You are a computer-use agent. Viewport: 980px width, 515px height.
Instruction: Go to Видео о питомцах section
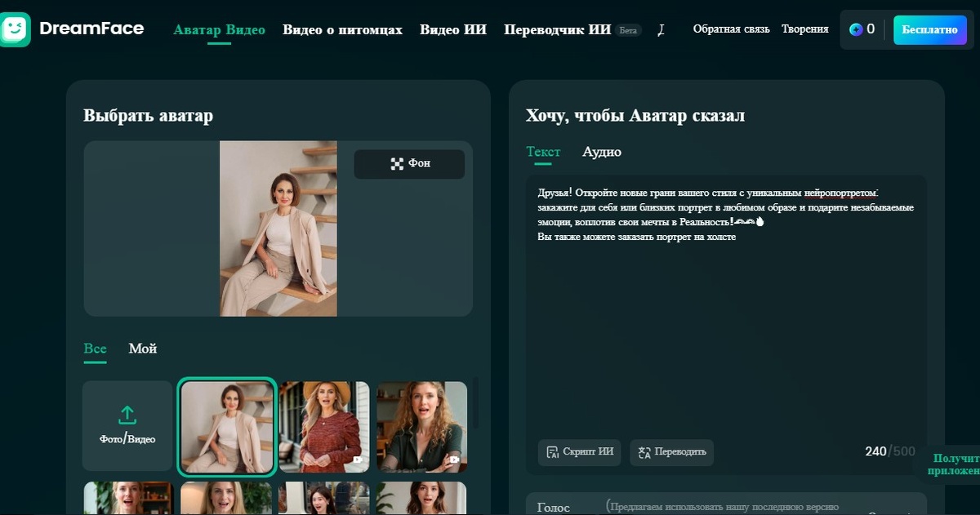click(342, 29)
